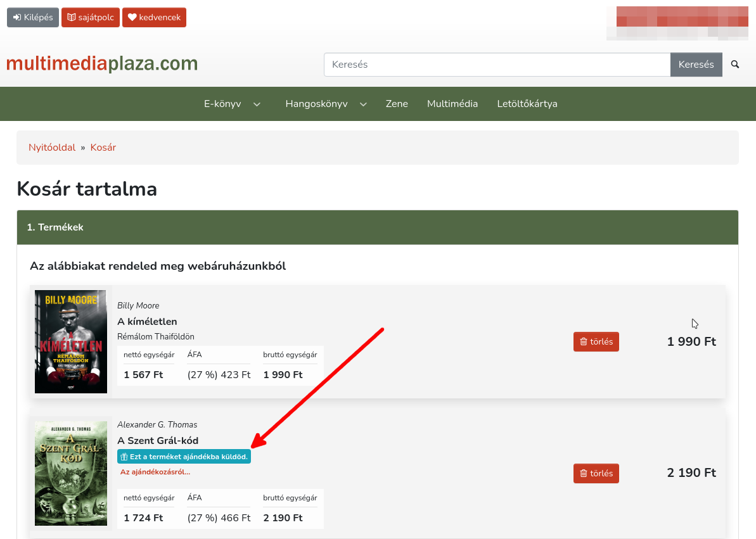Expand the E-könyv menu chevron

[257, 105]
